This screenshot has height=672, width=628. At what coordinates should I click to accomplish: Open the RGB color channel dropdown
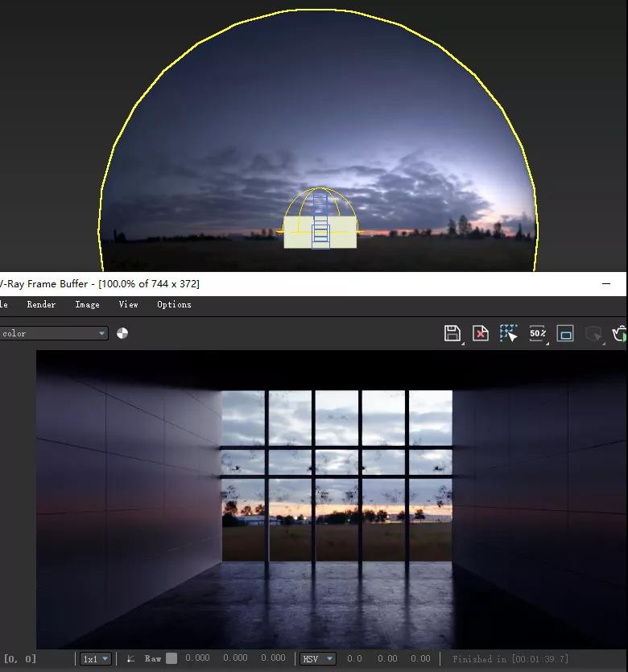(53, 333)
